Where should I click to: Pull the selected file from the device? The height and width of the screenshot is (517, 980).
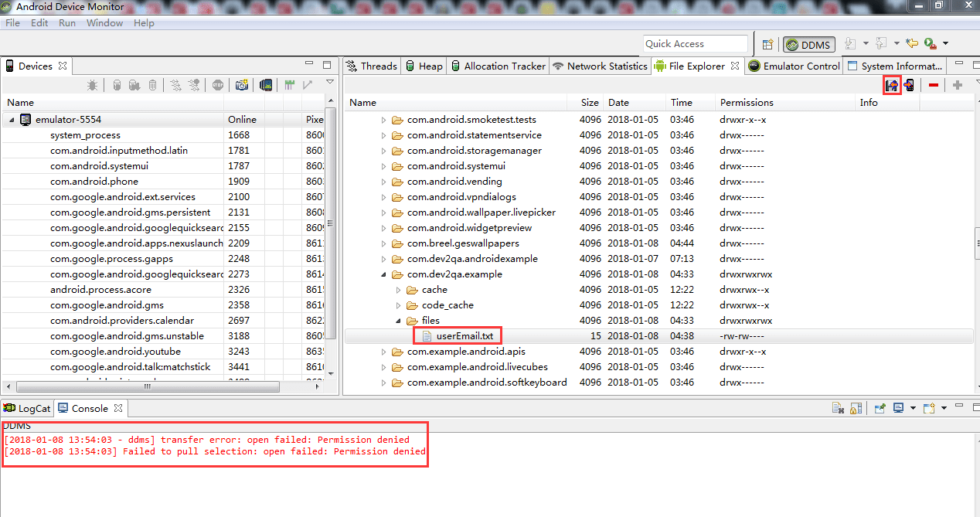(x=892, y=85)
